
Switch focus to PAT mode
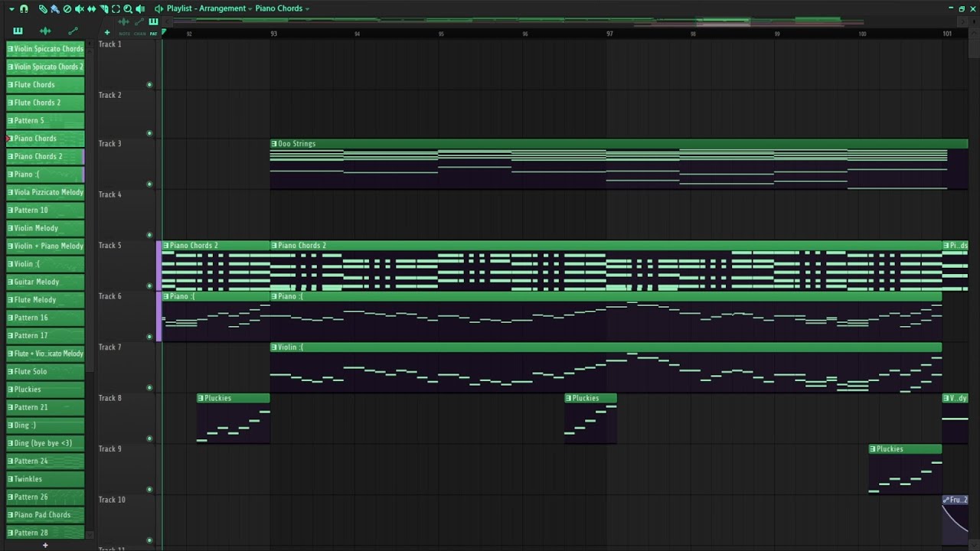tap(153, 33)
